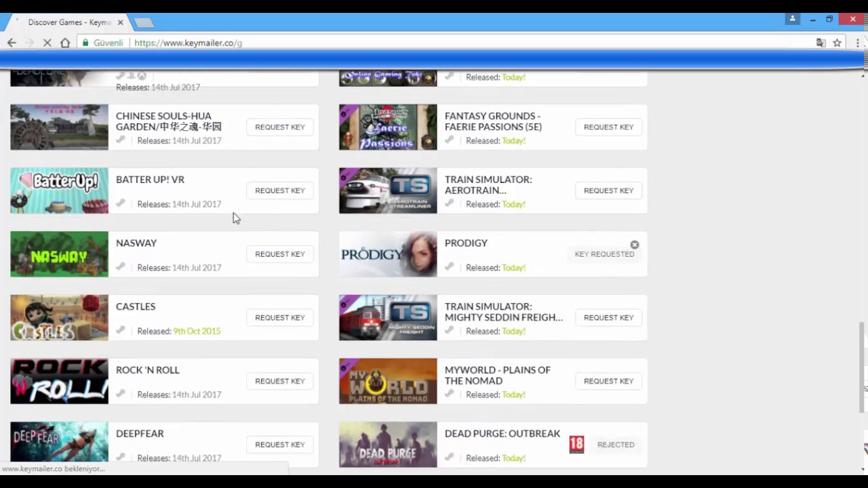Viewport: 868px width, 488px height.
Task: Open the Castles game thumbnail
Action: coord(59,317)
